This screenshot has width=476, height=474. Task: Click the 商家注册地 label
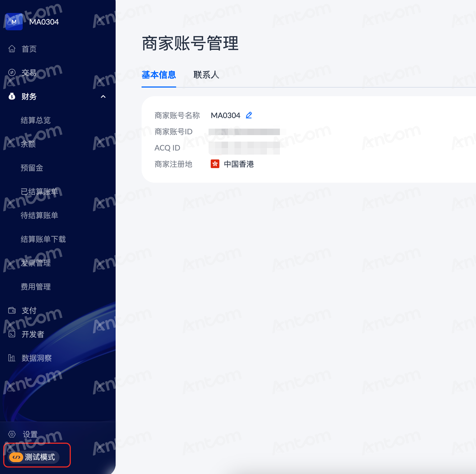(x=173, y=164)
